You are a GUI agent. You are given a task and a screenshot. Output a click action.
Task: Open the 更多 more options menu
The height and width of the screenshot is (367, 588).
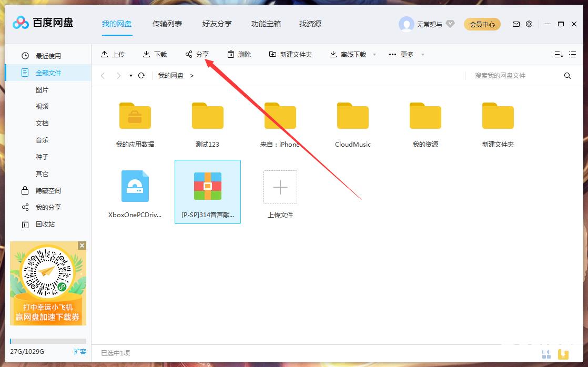point(401,54)
